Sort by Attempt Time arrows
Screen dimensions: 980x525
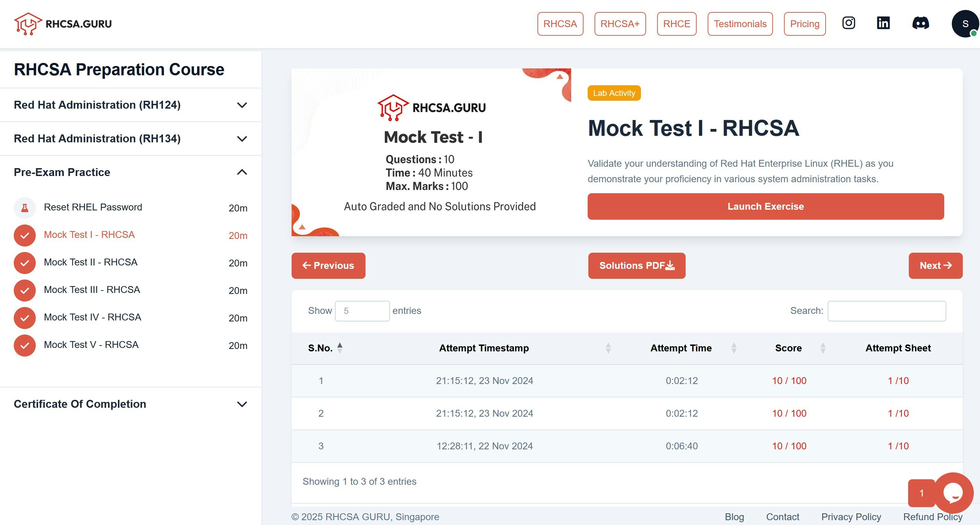[x=734, y=348]
